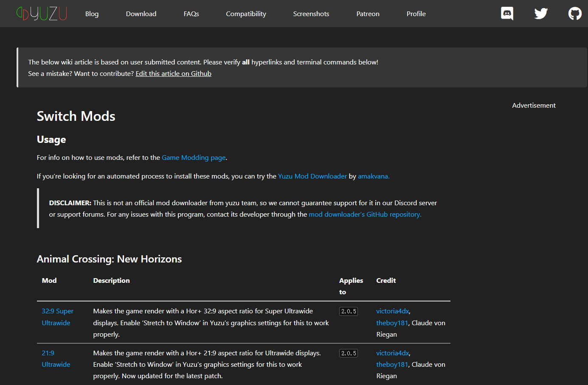Open the Discord icon link

tap(507, 14)
